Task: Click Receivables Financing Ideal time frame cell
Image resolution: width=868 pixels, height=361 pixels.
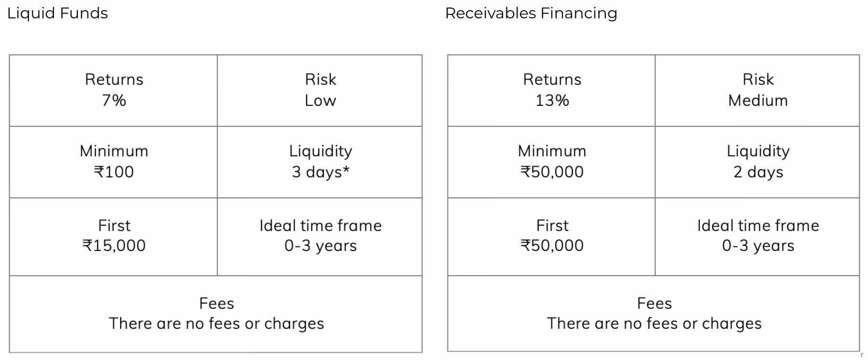Action: pos(757,236)
